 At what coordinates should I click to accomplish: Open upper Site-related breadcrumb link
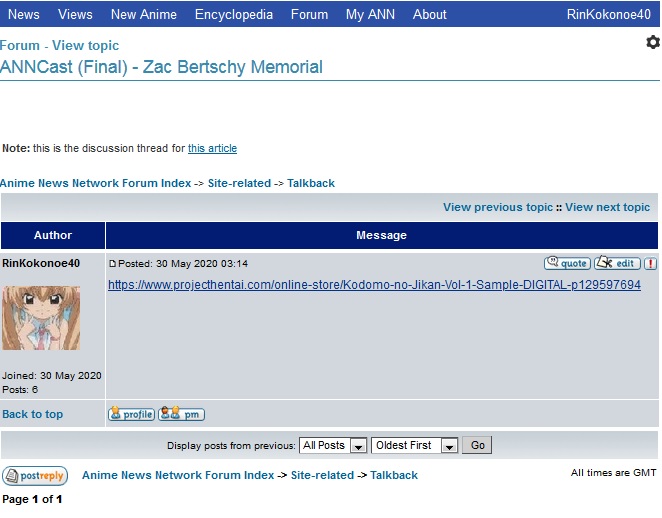click(x=239, y=183)
